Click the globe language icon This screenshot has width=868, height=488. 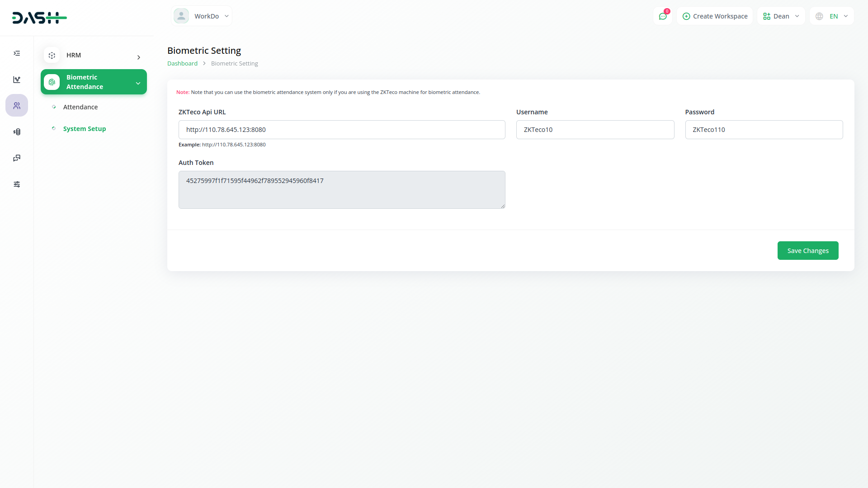tap(819, 16)
